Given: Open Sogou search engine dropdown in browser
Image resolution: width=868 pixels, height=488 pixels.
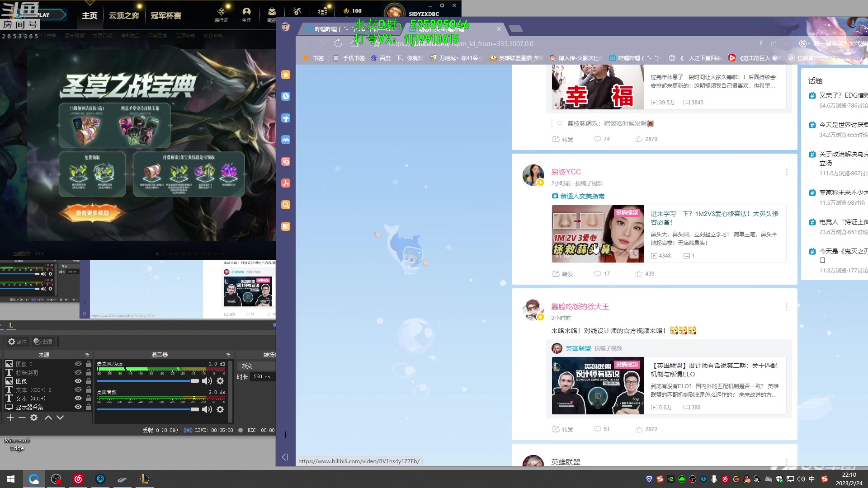Looking at the screenshot, I should tap(805, 43).
